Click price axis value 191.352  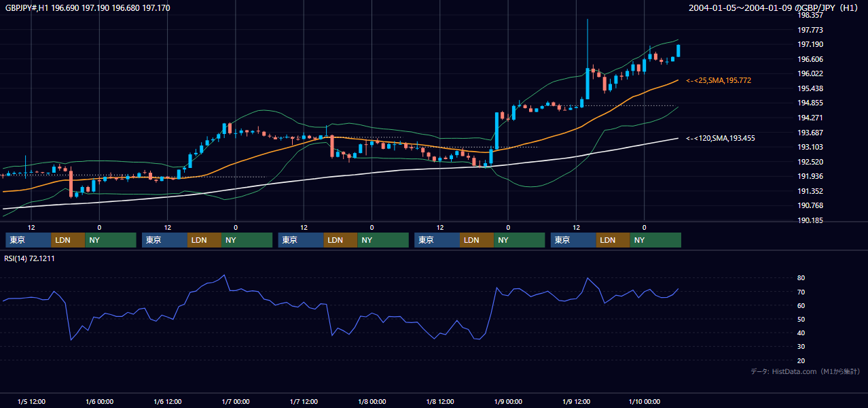click(810, 191)
